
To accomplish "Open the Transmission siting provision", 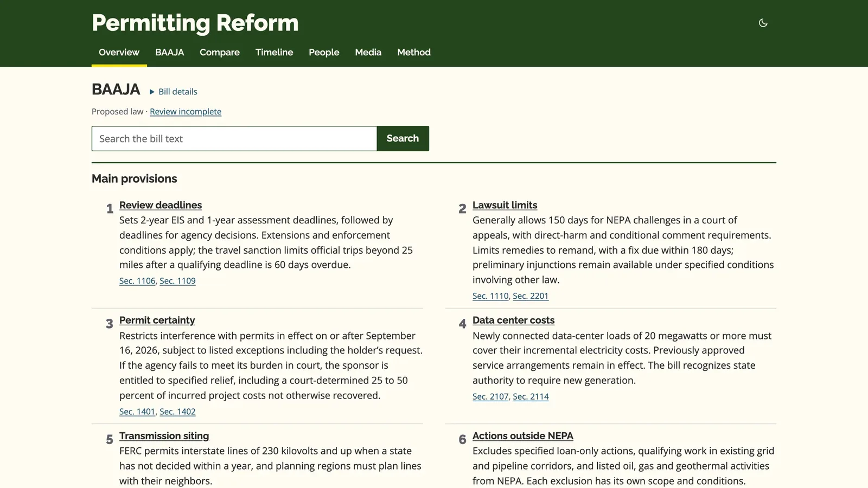I will [x=164, y=436].
